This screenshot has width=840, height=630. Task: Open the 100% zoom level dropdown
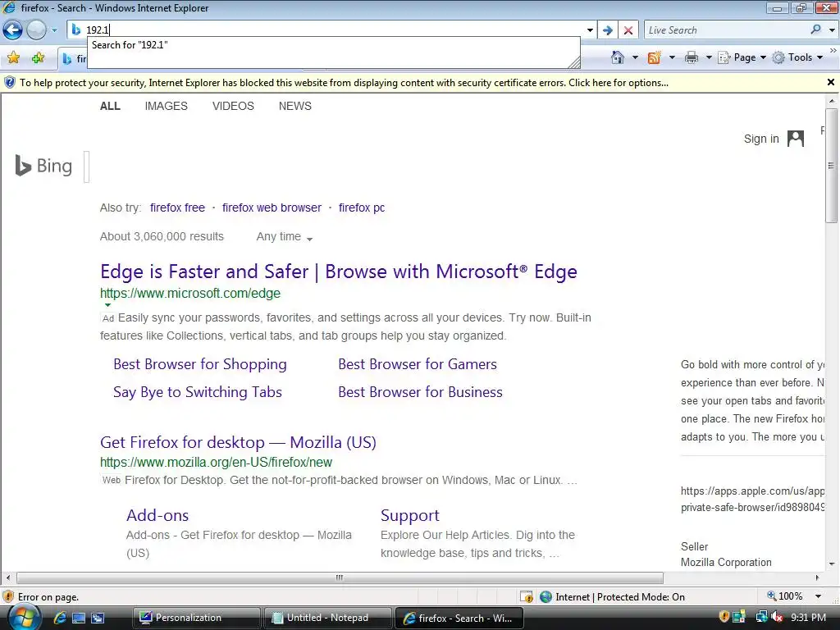(x=818, y=596)
